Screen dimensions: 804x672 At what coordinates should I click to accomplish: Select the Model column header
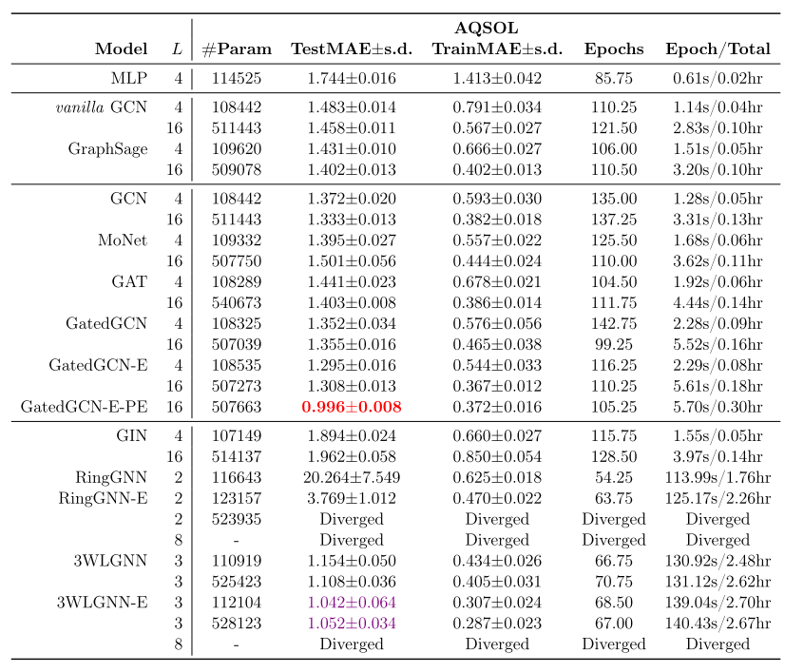click(x=122, y=48)
